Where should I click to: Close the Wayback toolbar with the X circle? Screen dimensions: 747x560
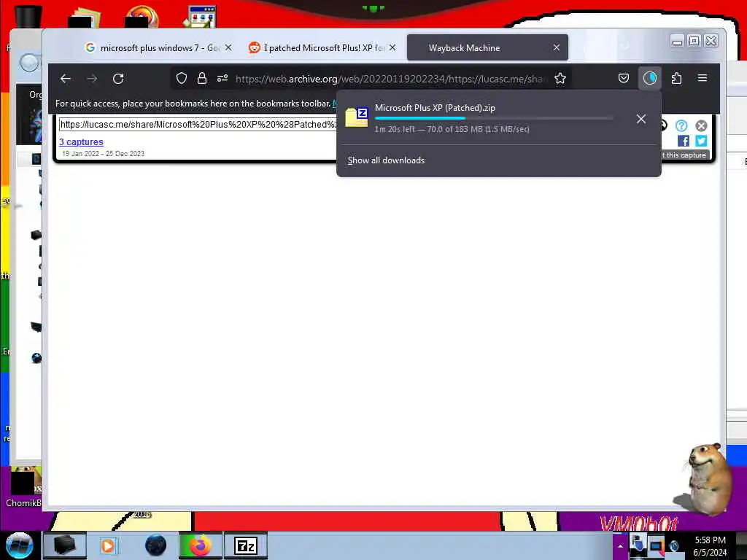click(701, 125)
